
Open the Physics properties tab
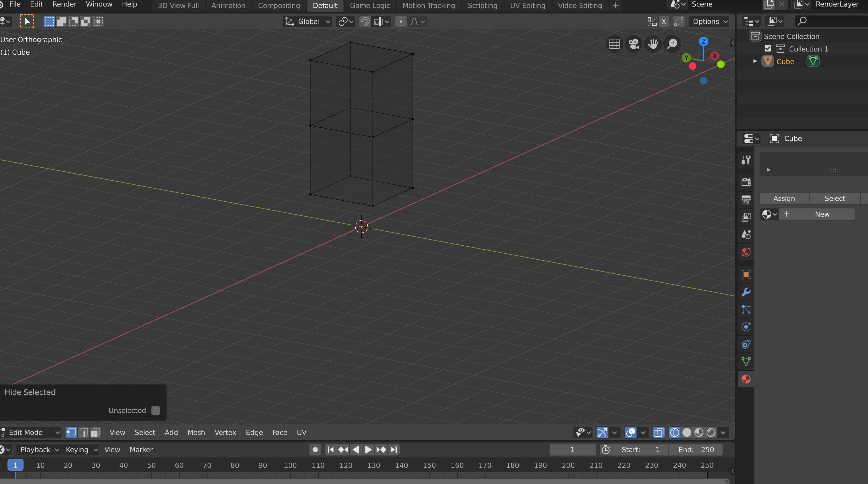[746, 327]
